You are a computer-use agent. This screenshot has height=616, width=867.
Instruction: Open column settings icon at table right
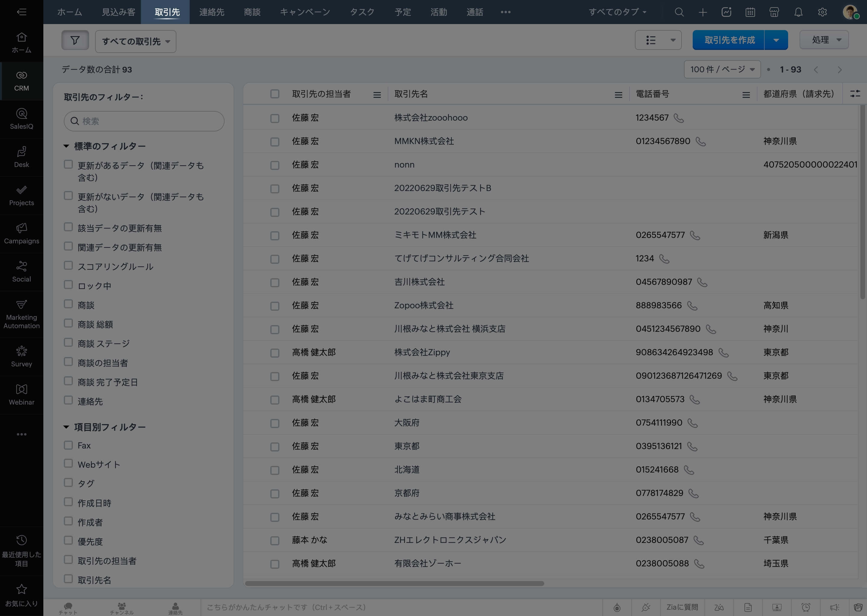pos(855,94)
